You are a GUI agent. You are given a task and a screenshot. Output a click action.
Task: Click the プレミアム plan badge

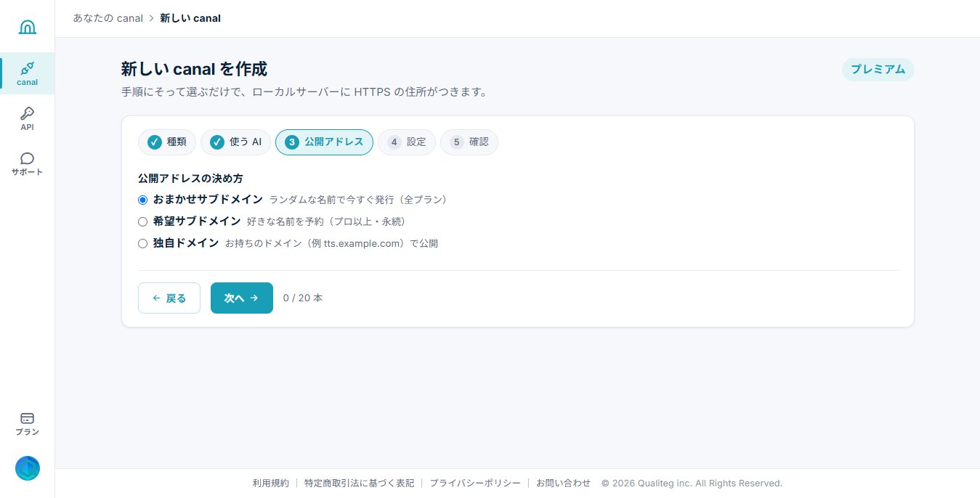(x=878, y=70)
